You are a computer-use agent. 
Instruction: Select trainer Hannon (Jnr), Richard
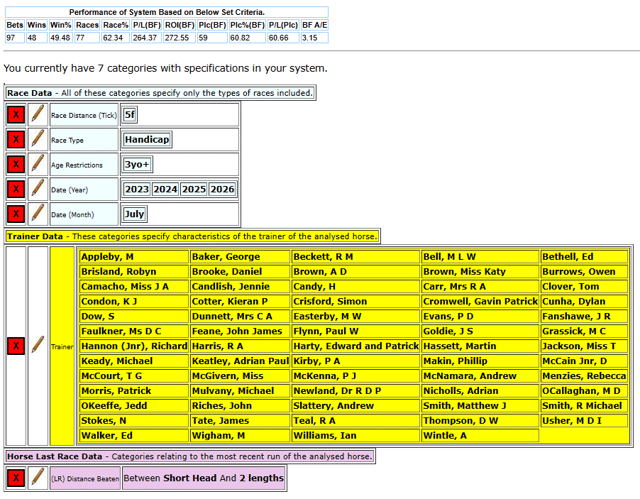click(134, 346)
